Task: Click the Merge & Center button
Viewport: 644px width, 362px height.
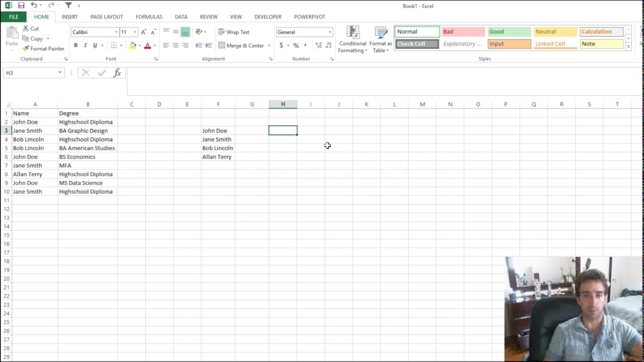Action: (241, 45)
